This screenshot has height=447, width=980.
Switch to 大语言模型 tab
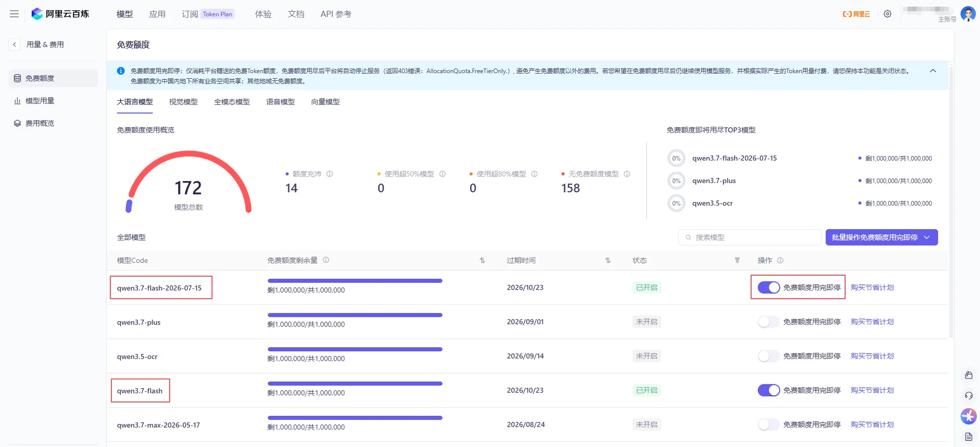coord(135,102)
